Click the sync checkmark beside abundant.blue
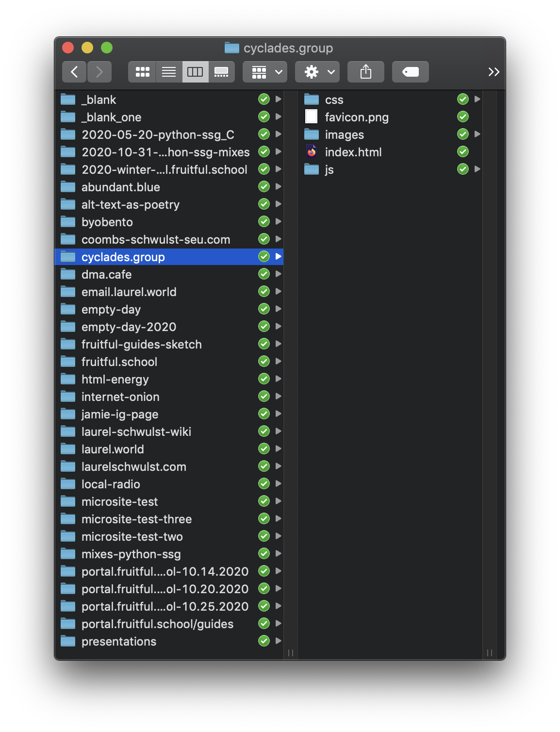This screenshot has height=732, width=560. click(x=264, y=187)
